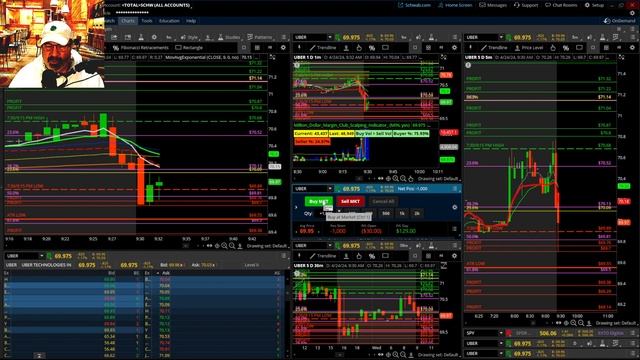
Task: Zoom in on top middle chart
Action: (396, 179)
